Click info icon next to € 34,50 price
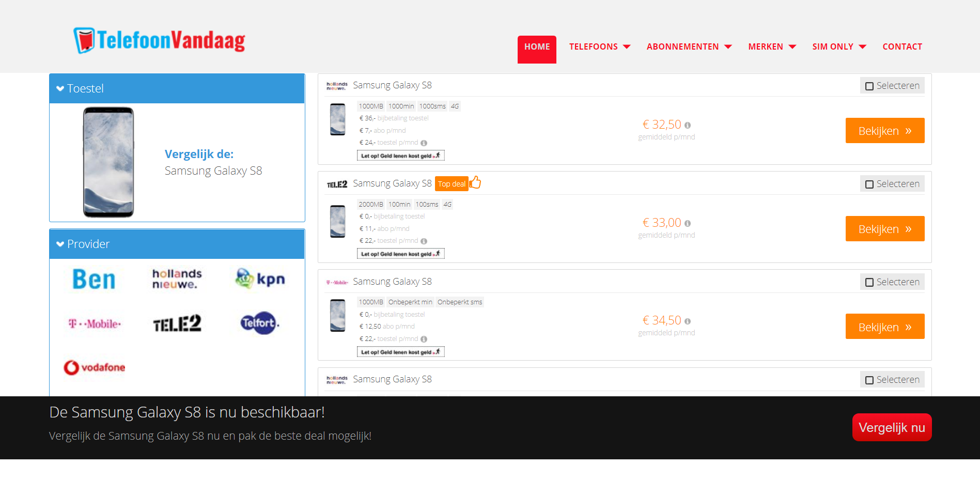 click(688, 321)
